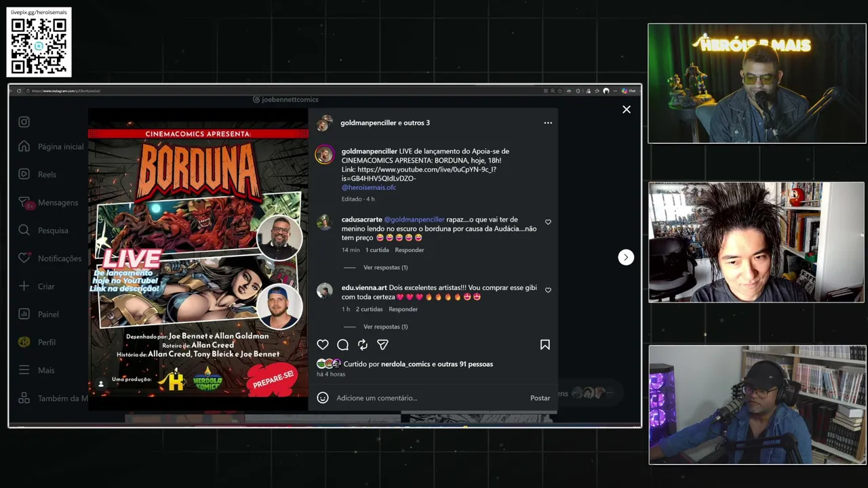Viewport: 868px width, 488px height.
Task: Click the browser back arrow
Action: click(12, 91)
